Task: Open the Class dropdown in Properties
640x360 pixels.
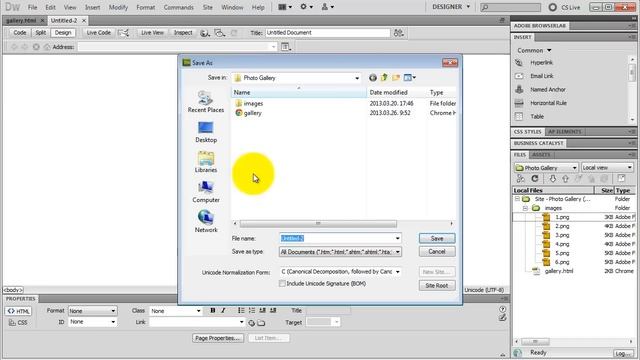Action: [176, 311]
